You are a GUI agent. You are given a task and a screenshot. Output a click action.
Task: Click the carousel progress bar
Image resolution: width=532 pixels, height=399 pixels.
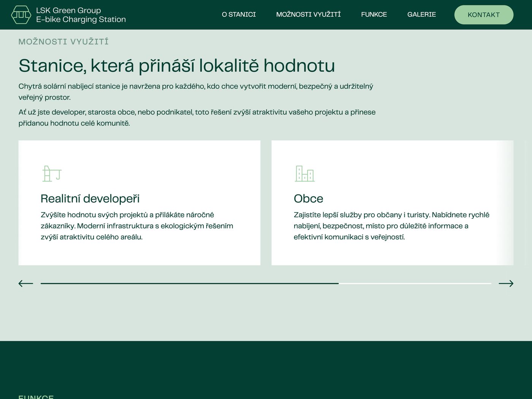click(266, 283)
